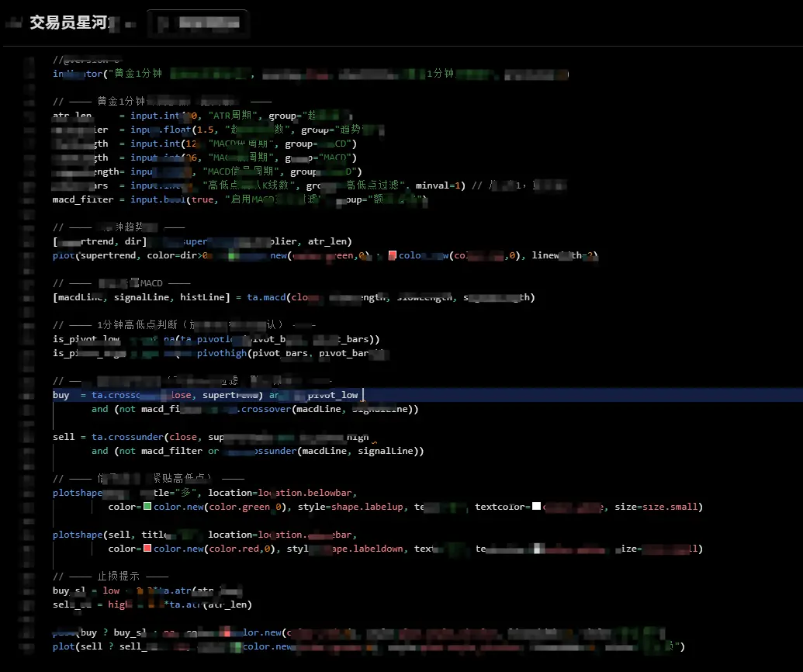Click the "minval=1)" argument
Viewport: 803px width, 672px height.
[441, 185]
